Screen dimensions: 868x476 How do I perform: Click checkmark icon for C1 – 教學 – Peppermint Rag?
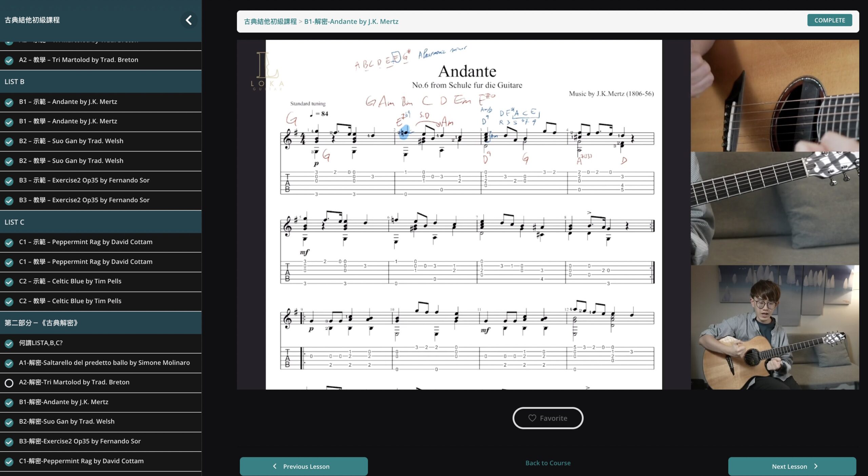point(9,262)
